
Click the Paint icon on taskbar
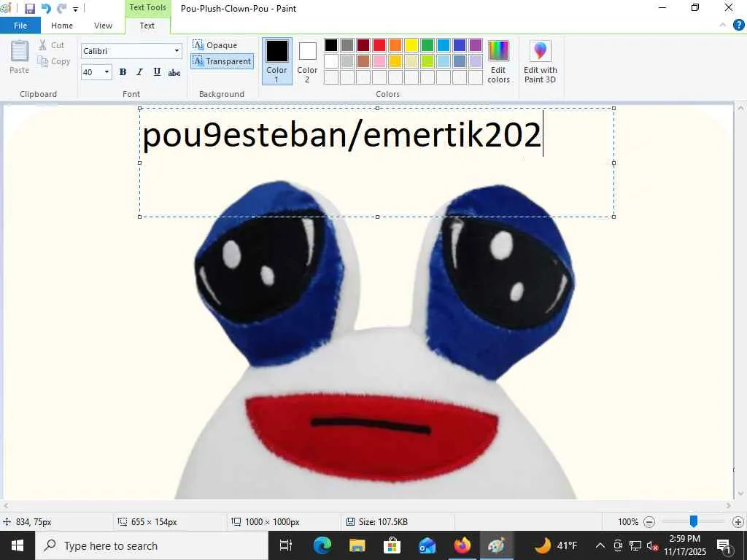(496, 545)
